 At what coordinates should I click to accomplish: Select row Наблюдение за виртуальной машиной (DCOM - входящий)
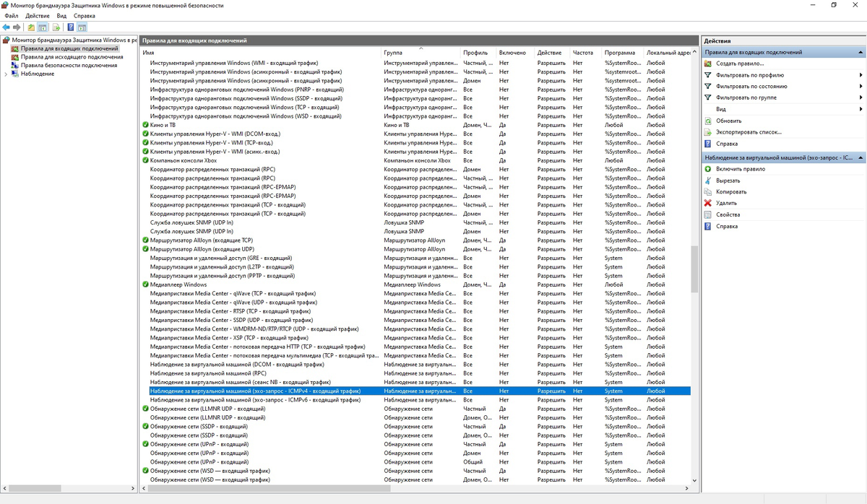pyautogui.click(x=415, y=364)
